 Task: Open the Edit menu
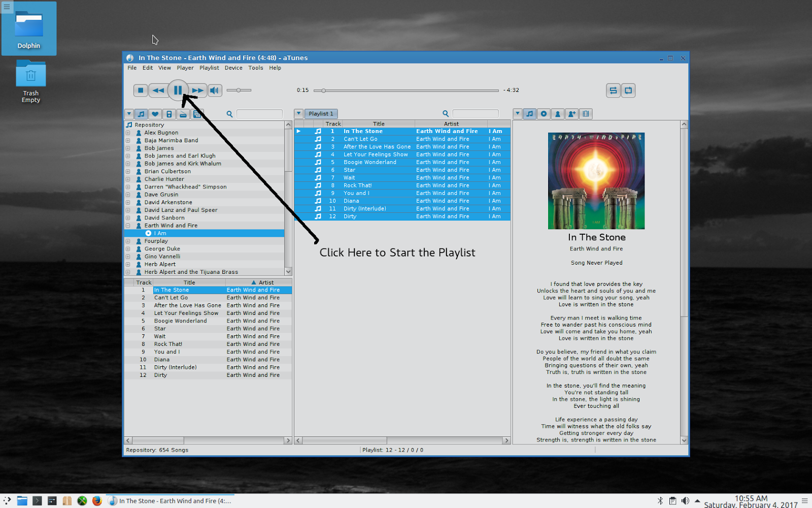148,68
